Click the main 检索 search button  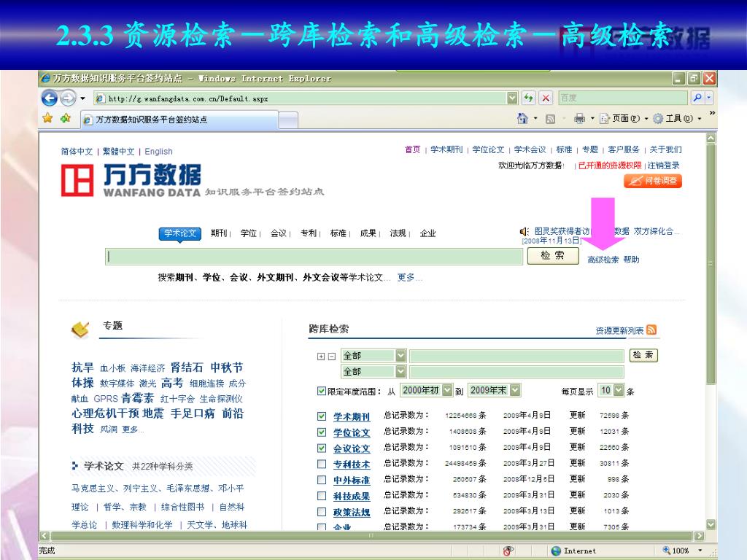click(553, 256)
